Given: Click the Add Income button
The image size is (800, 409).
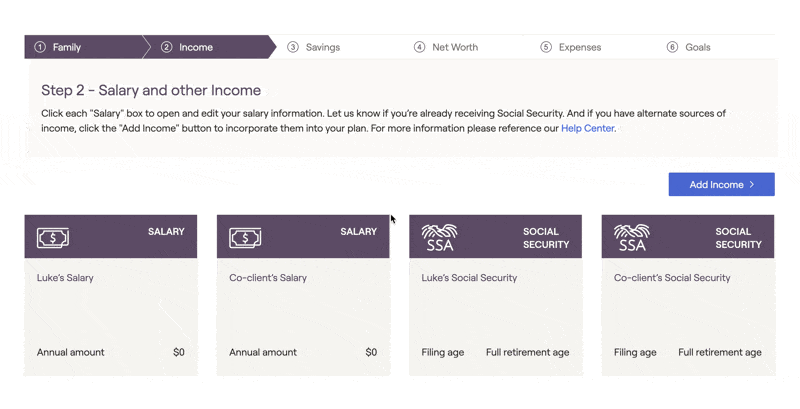Looking at the screenshot, I should click(x=721, y=184).
